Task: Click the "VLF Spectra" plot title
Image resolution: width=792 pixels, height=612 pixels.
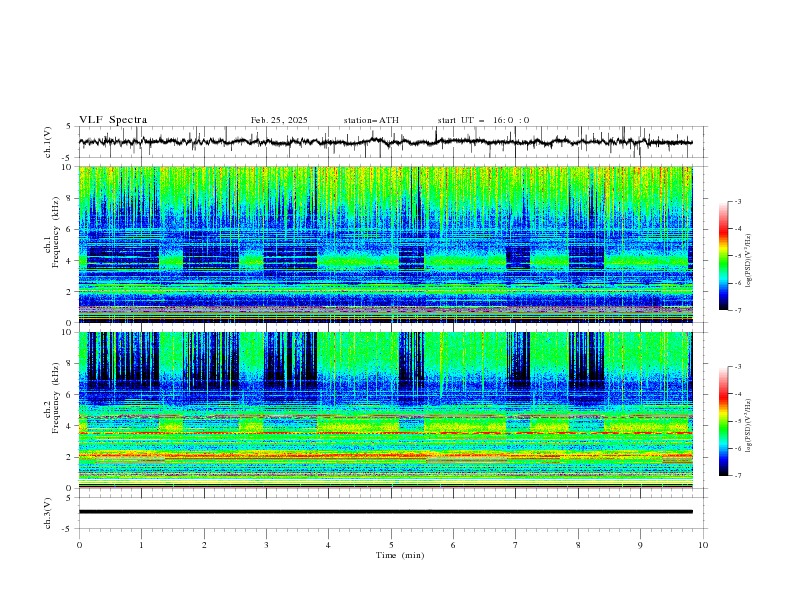Action: pyautogui.click(x=113, y=120)
